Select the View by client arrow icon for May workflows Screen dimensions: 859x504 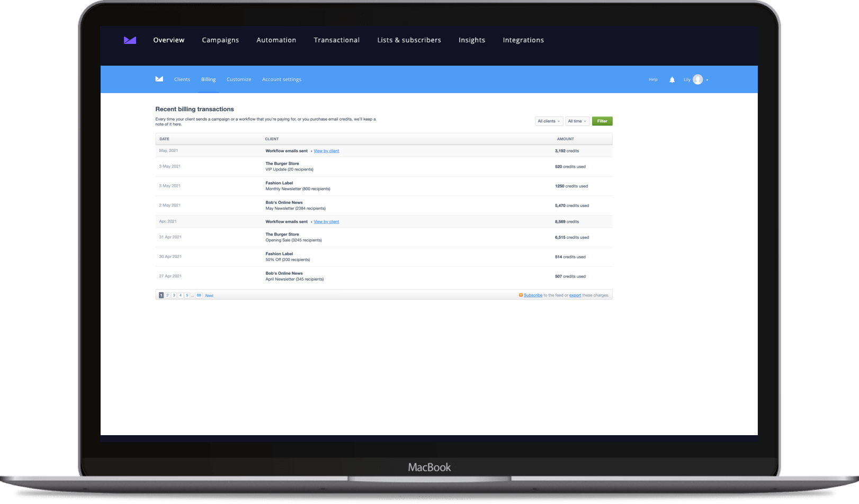point(312,151)
